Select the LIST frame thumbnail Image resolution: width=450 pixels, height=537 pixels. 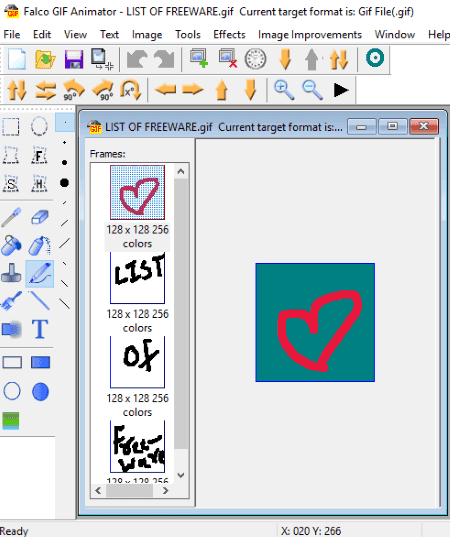137,277
